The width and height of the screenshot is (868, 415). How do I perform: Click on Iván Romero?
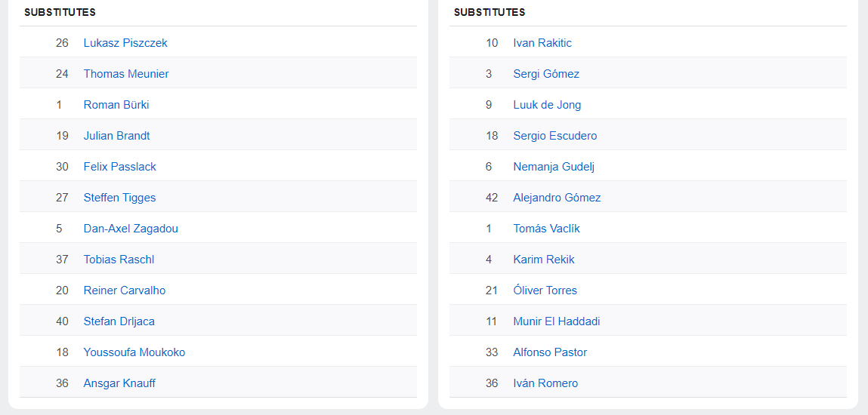coord(545,383)
